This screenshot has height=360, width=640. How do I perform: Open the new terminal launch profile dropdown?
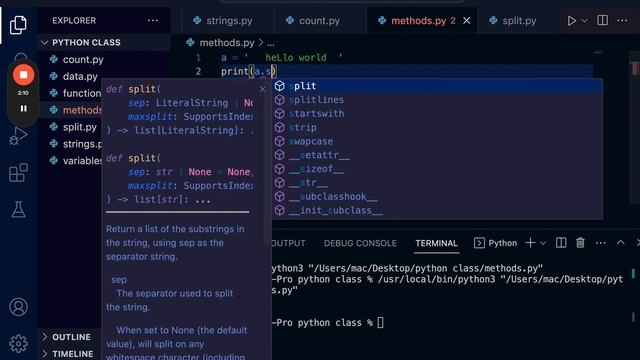[543, 243]
